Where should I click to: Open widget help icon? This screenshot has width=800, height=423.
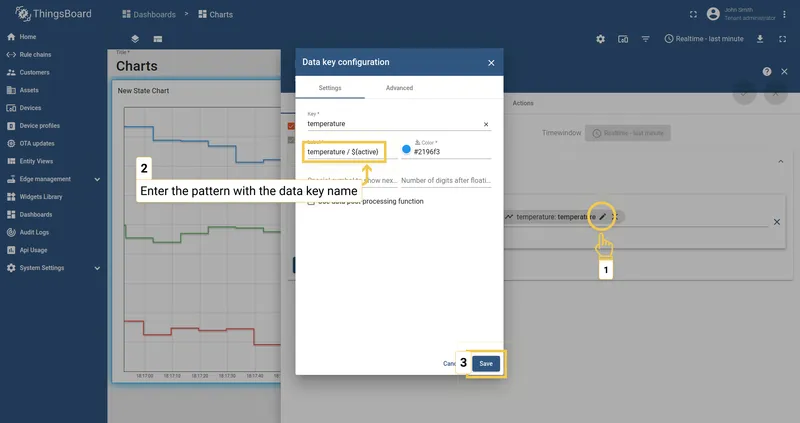coord(767,71)
